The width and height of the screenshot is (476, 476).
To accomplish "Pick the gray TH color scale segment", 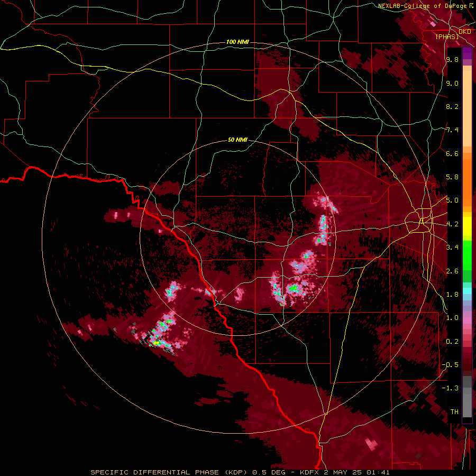I will click(x=467, y=402).
